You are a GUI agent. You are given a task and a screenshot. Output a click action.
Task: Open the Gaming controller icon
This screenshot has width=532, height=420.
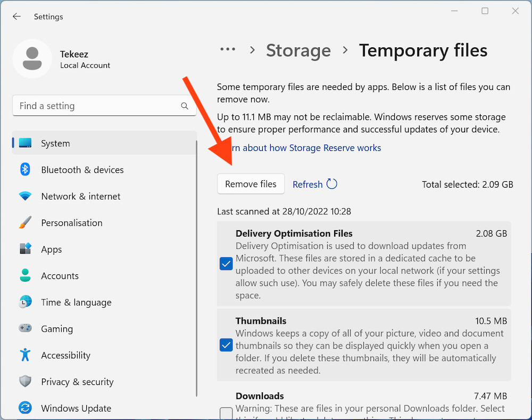[x=25, y=328]
